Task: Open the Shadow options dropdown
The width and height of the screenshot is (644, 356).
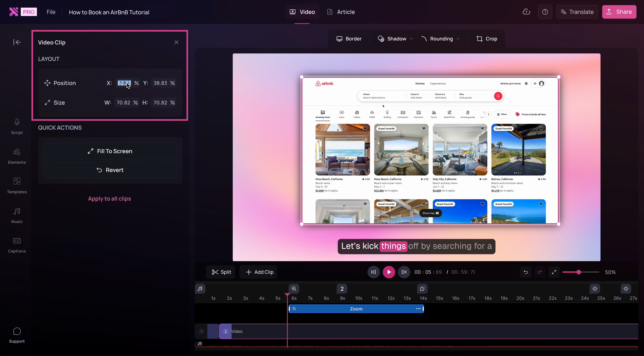Action: click(x=395, y=38)
